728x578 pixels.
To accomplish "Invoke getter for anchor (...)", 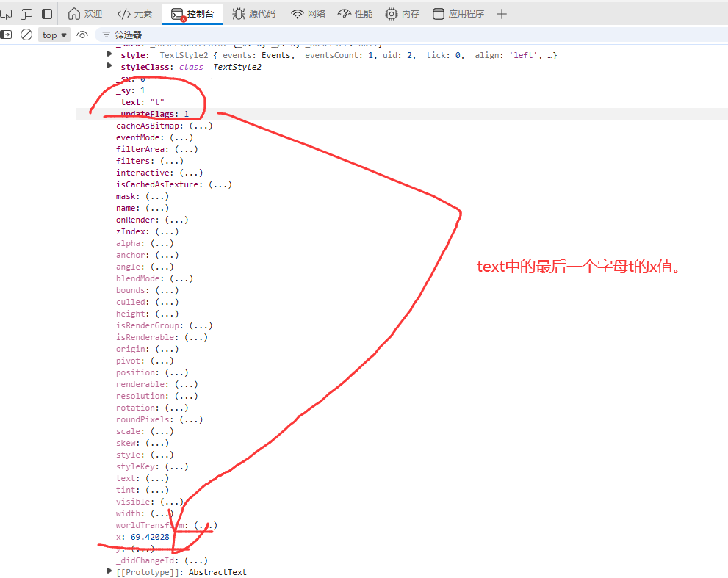I will (x=167, y=255).
